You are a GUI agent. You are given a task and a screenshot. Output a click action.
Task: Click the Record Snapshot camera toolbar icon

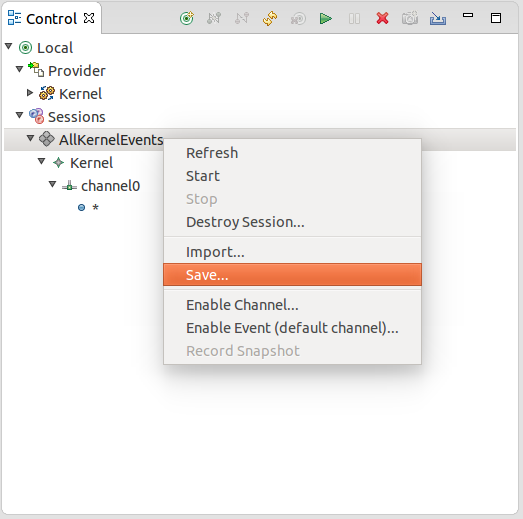[410, 18]
